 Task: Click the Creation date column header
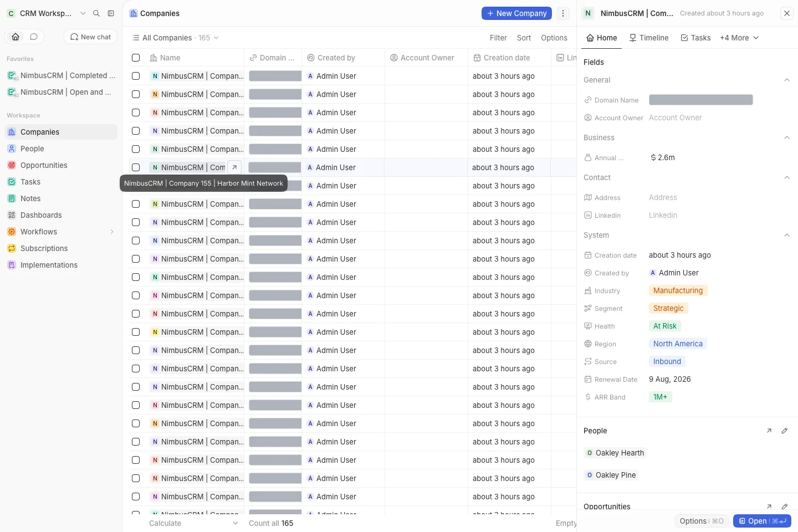509,58
